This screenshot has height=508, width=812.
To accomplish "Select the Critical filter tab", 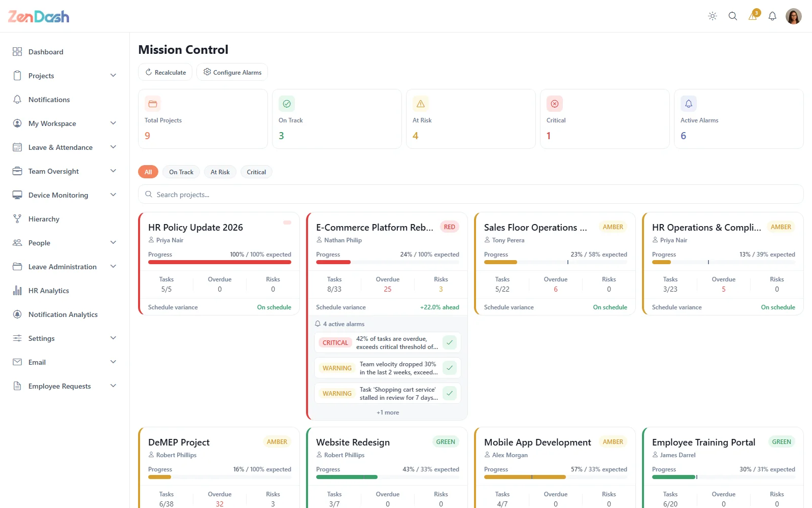I will (256, 172).
